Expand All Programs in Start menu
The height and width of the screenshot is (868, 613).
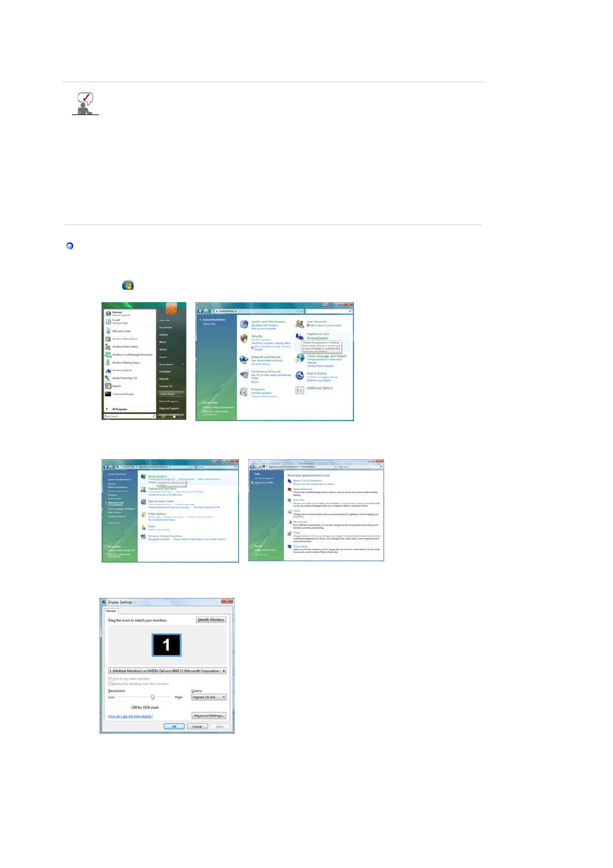pos(118,409)
